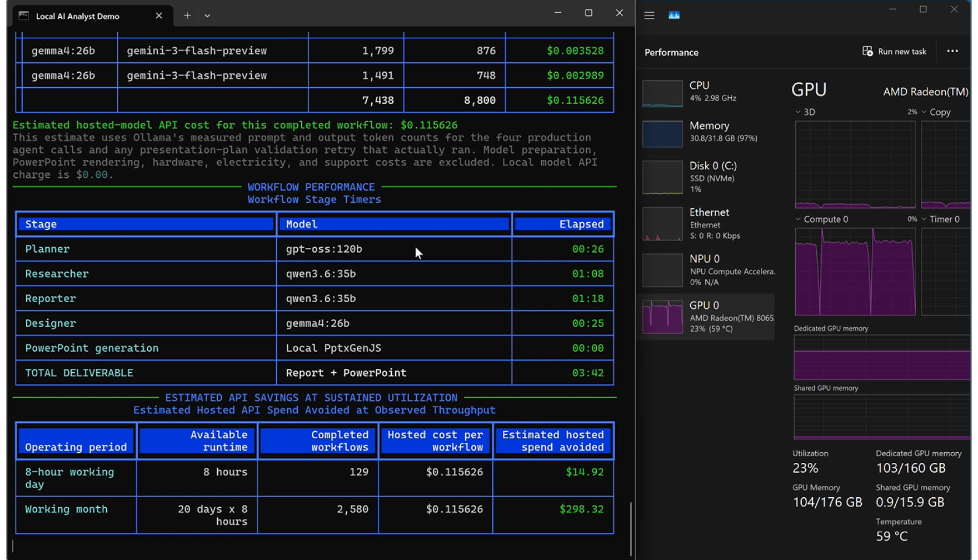Image resolution: width=978 pixels, height=560 pixels.
Task: Click the 3D utilization graph
Action: (x=855, y=164)
